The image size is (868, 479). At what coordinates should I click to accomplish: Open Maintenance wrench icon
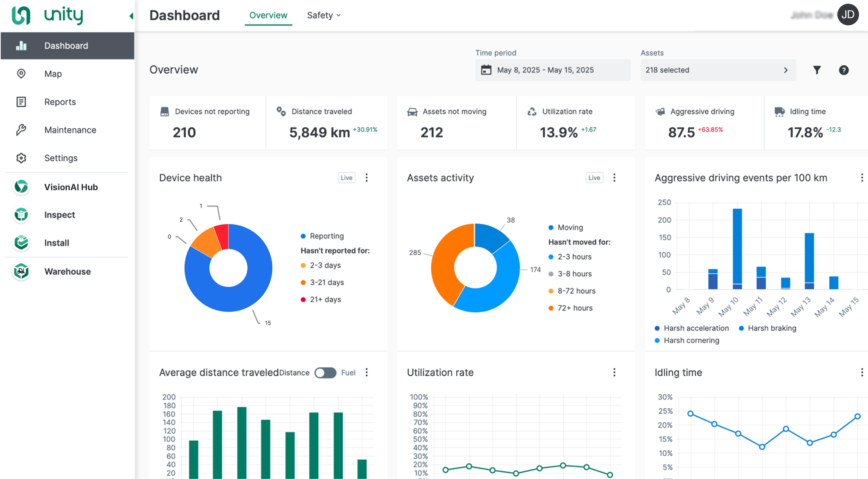pyautogui.click(x=21, y=130)
